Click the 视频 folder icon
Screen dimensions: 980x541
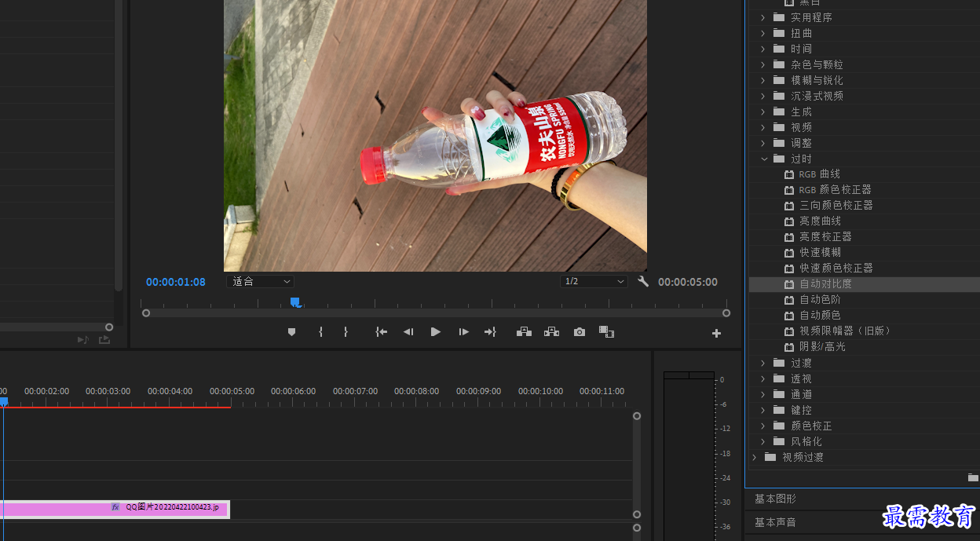(x=779, y=127)
